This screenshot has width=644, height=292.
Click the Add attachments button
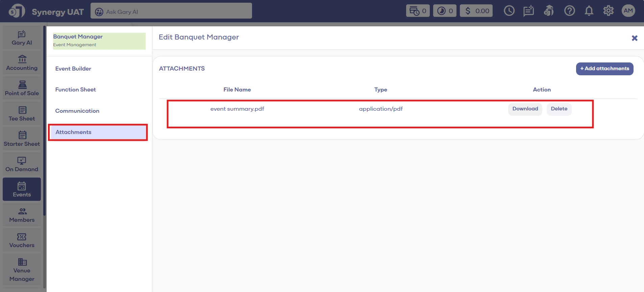point(604,69)
